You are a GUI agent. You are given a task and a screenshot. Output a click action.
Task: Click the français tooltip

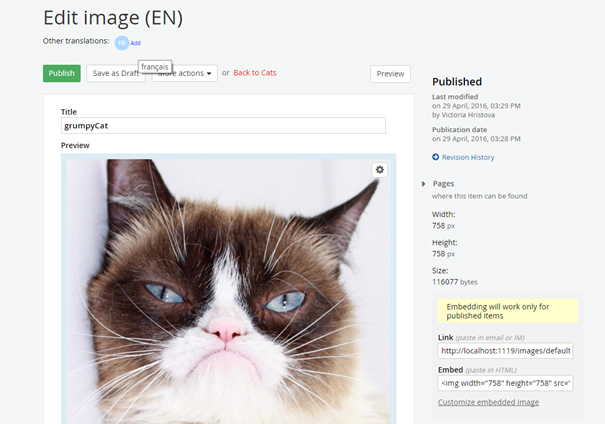point(155,65)
